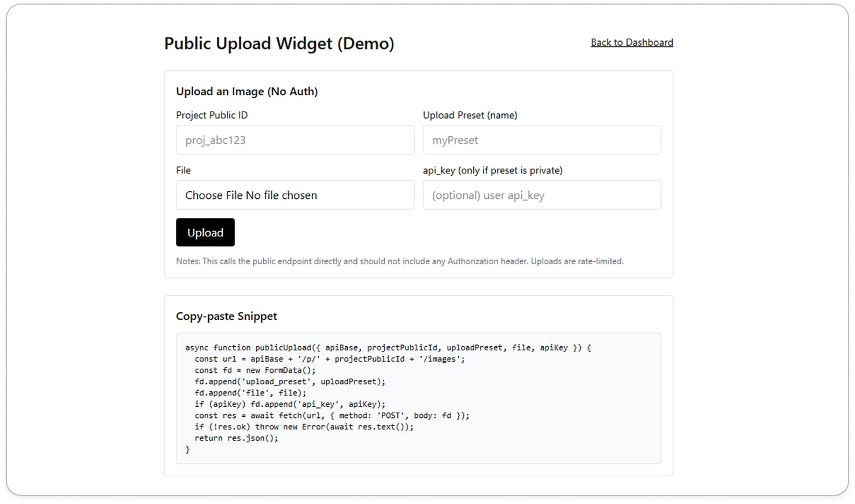Click the Public Upload Widget title
855x504 pixels.
(279, 43)
